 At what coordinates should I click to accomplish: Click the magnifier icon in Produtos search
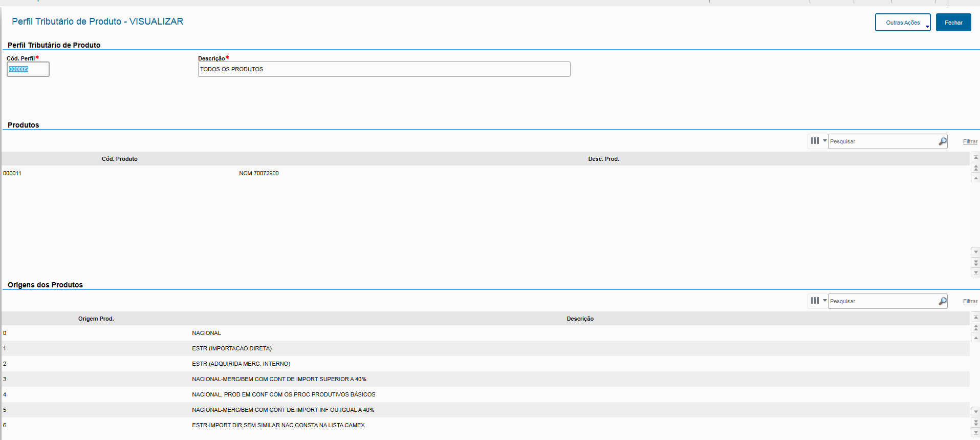click(942, 141)
